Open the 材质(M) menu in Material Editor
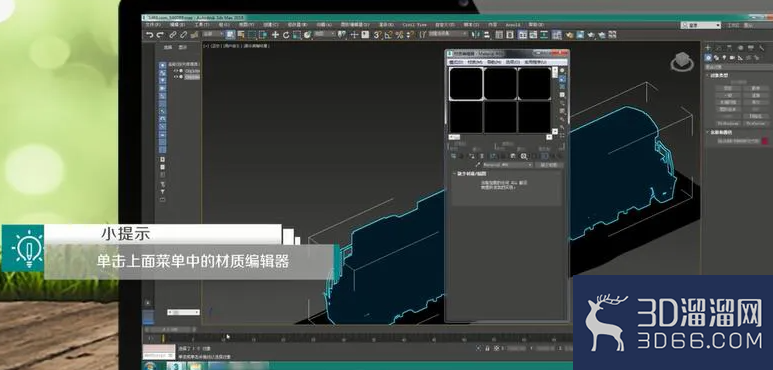 (475, 63)
